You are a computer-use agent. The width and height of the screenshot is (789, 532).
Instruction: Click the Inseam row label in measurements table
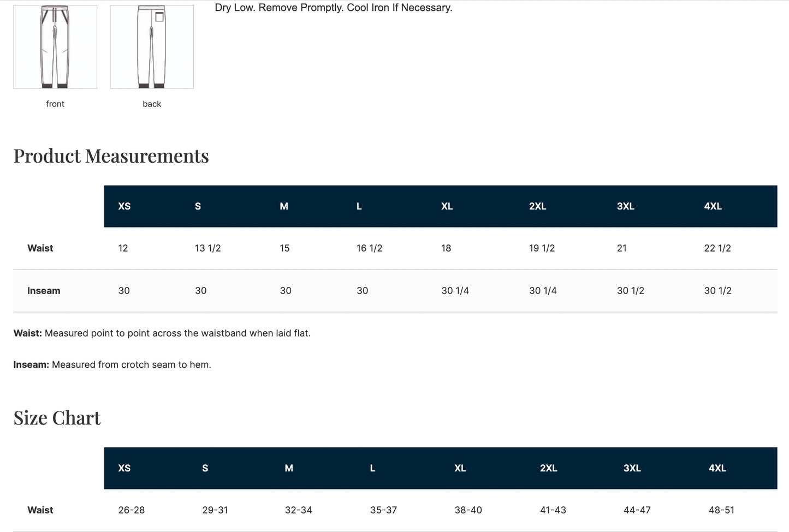click(44, 291)
